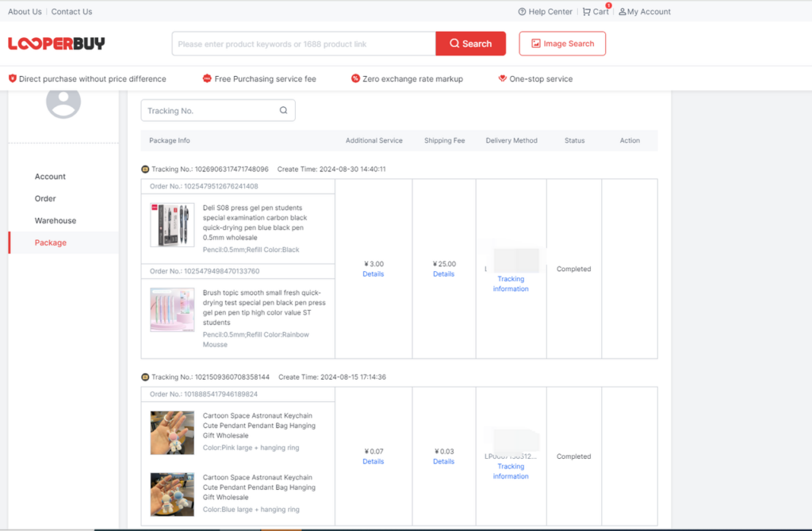Screen dimensions: 812x531
Task: Open the Warehouse section
Action: pyautogui.click(x=56, y=220)
